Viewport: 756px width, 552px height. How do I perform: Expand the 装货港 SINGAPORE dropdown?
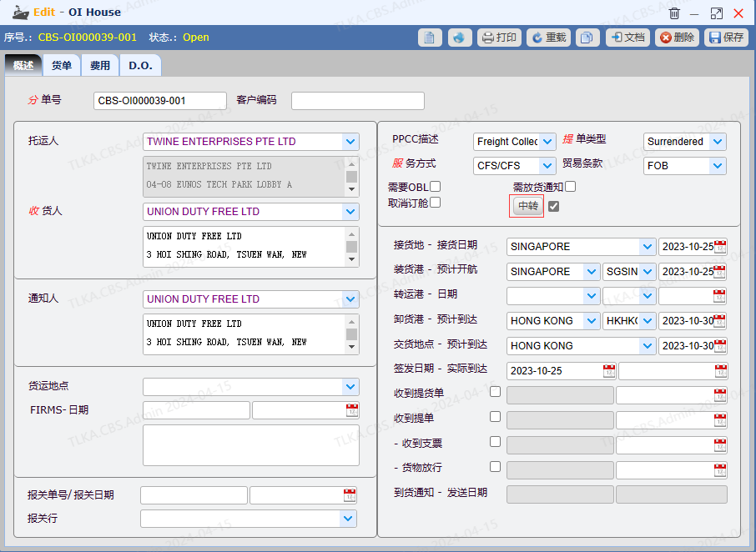point(591,272)
